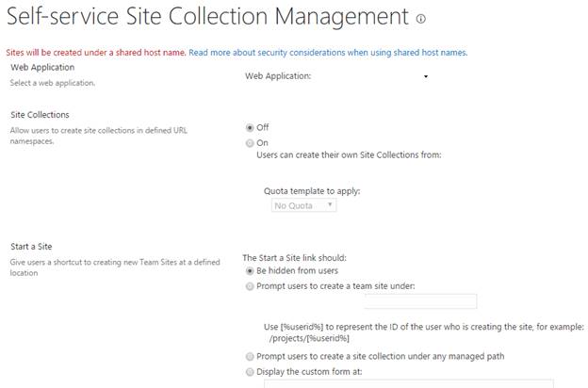
Task: Click the team site path text box
Action: [x=420, y=301]
